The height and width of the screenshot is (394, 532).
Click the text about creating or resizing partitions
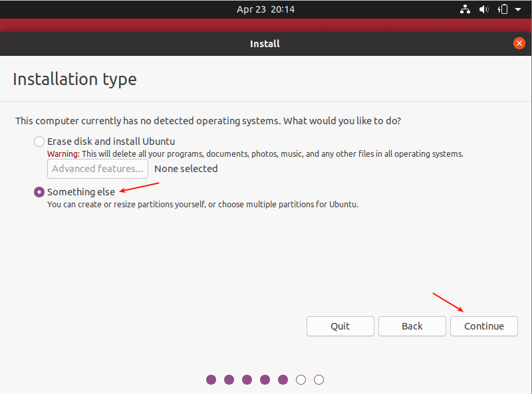pyautogui.click(x=203, y=205)
